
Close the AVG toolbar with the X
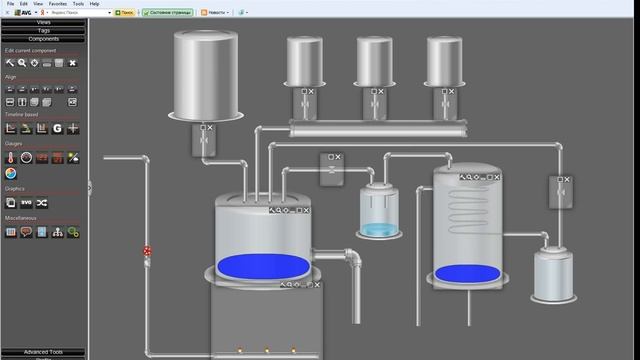click(7, 13)
